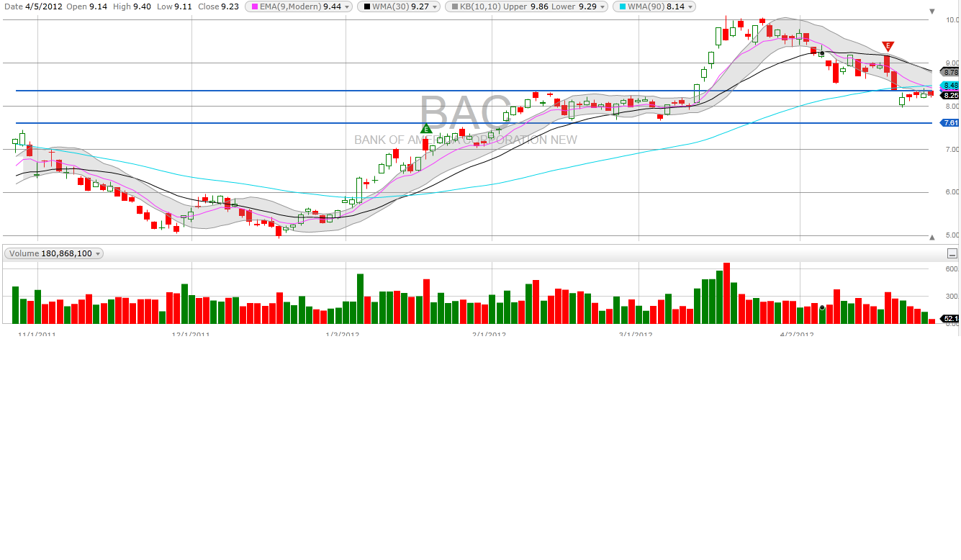Click the down triangle at top of price scale

click(931, 12)
